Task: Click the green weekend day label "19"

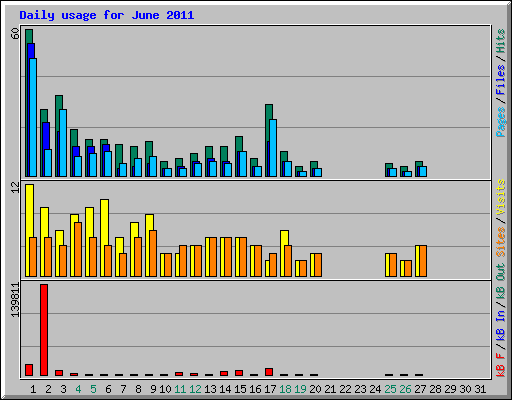Action: coord(300,389)
